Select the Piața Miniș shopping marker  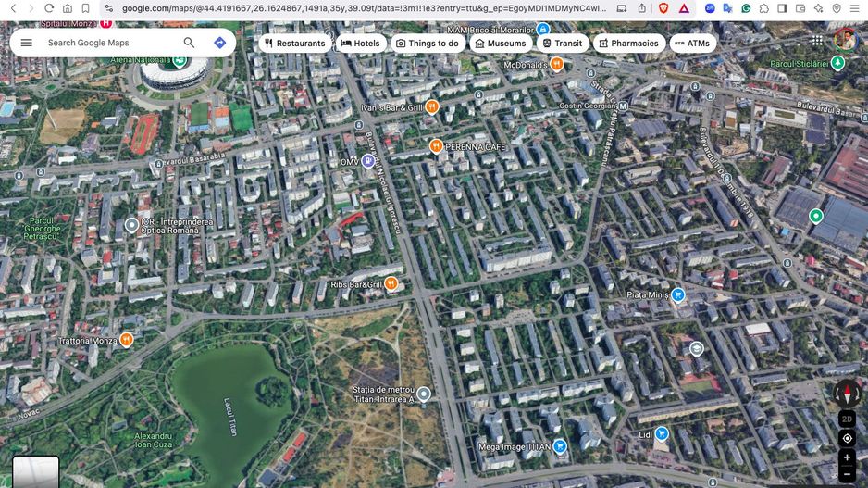click(x=678, y=294)
